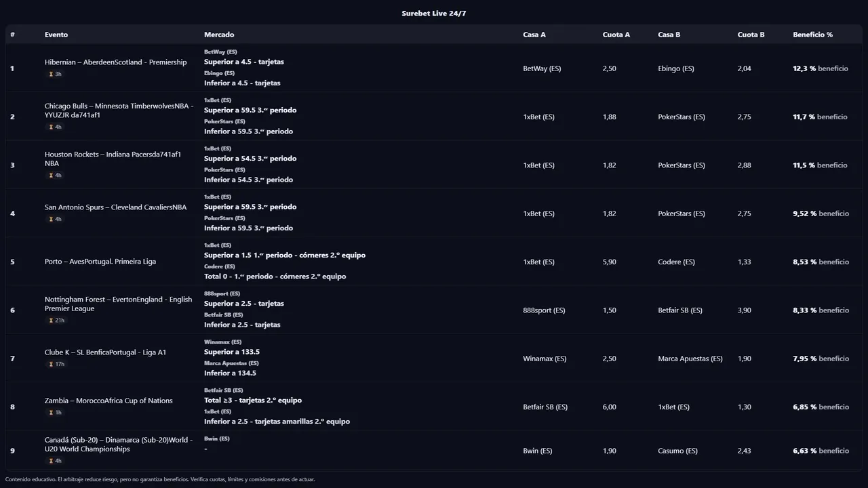Click the hourglass icon under San Antonio Spurs
This screenshot has width=868, height=488.
[51, 220]
